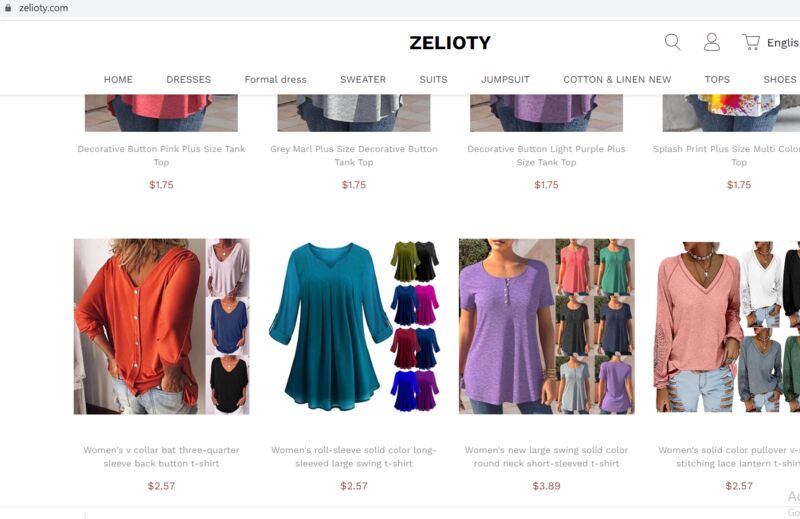View the teal roll-sleeve swing t-shirt image
The image size is (800, 519).
click(x=354, y=327)
